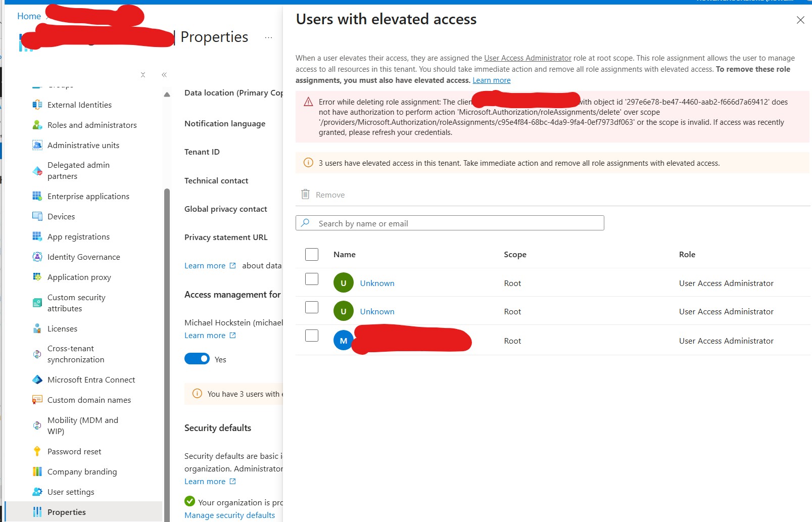The image size is (812, 522).
Task: Open Microsoft Entra Connect
Action: pyautogui.click(x=91, y=379)
